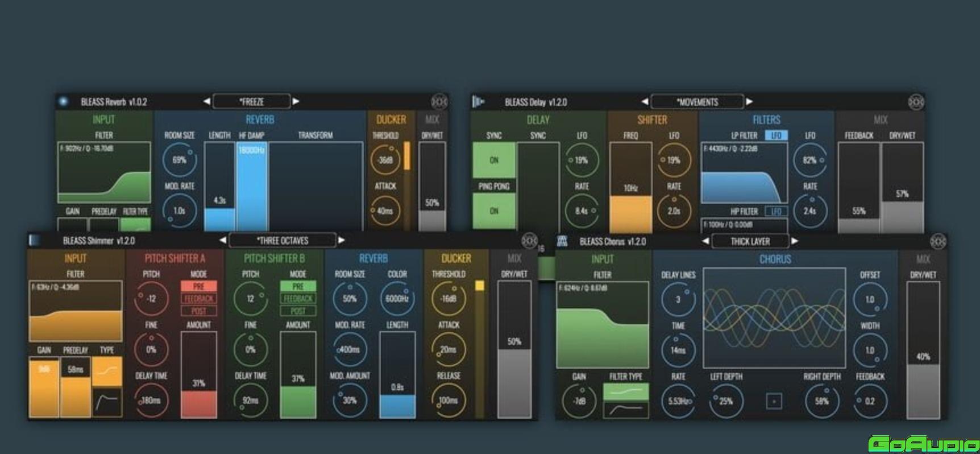Open BLEASS Delay settings icon
The height and width of the screenshot is (454, 980).
[x=916, y=102]
